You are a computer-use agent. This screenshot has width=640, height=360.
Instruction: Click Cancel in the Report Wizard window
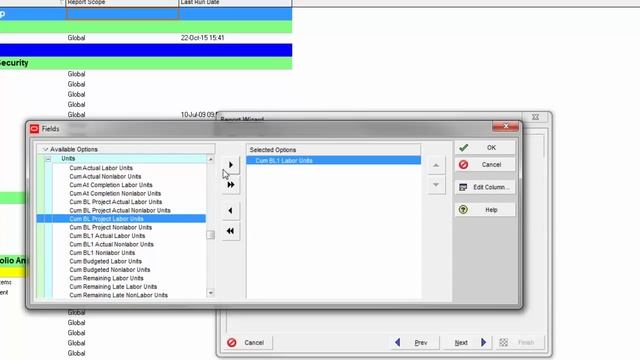click(248, 343)
